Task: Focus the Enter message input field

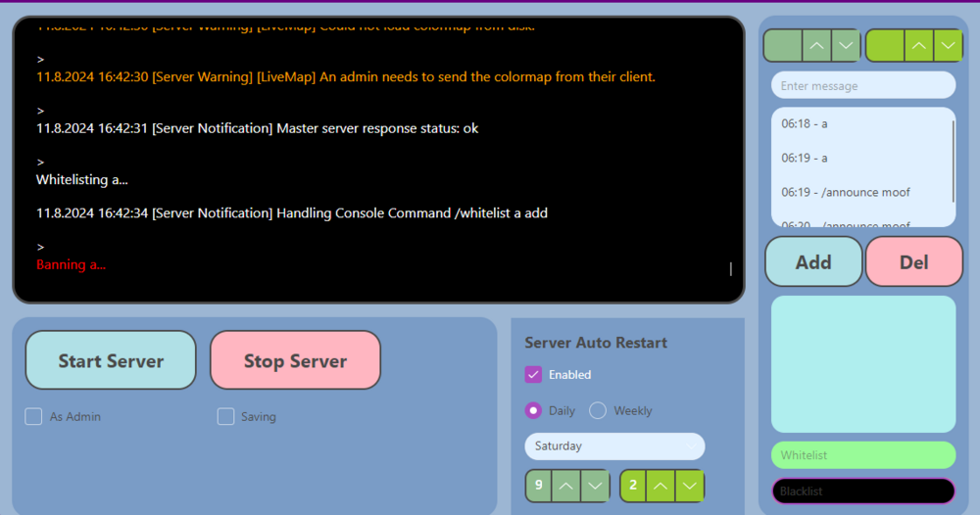Action: pos(862,86)
